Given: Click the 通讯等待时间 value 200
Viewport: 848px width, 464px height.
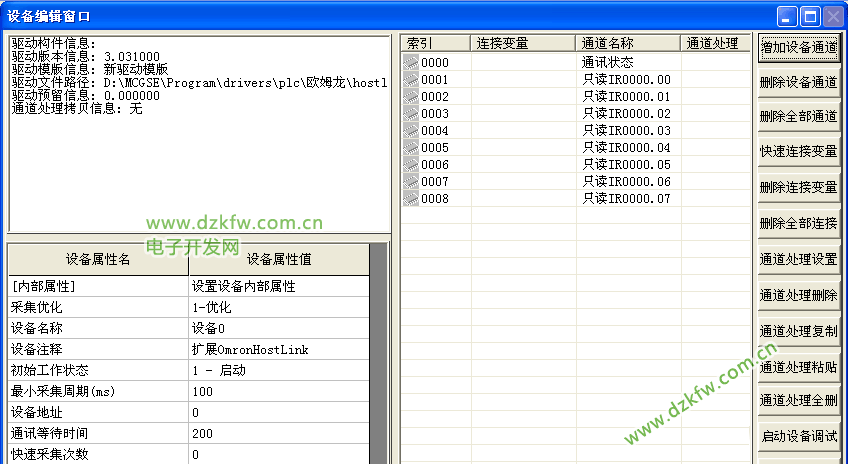Looking at the screenshot, I should [x=278, y=434].
